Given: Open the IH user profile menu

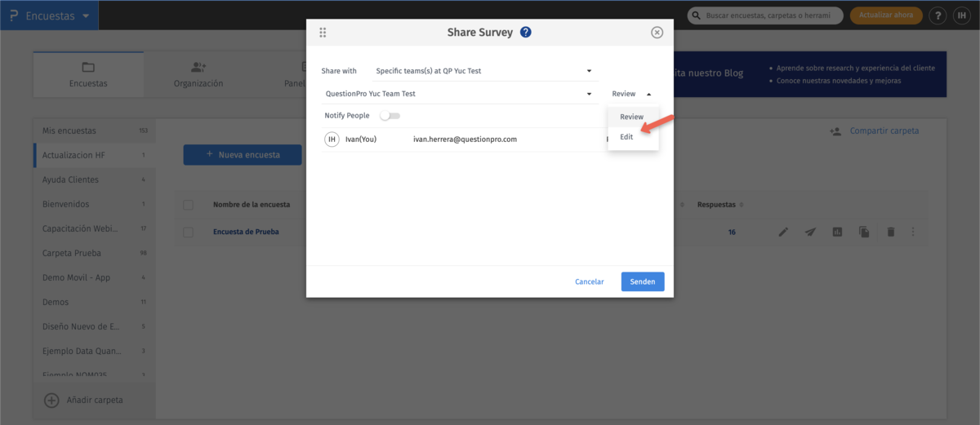Looking at the screenshot, I should (x=960, y=15).
